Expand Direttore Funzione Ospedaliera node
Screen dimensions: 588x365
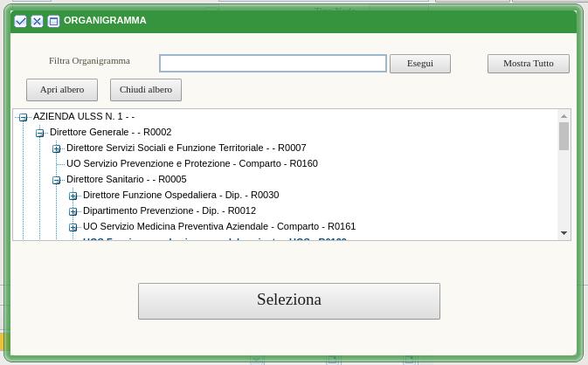[73, 196]
